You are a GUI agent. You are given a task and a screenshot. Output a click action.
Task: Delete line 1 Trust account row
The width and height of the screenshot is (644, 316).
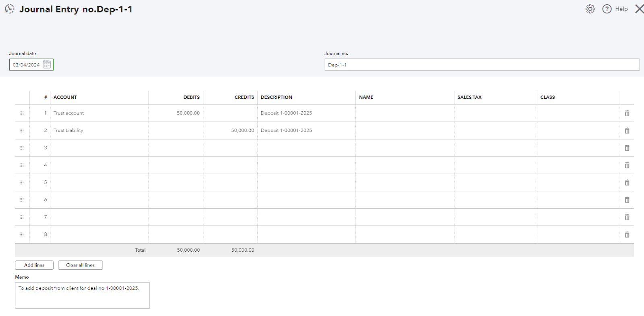click(x=627, y=113)
